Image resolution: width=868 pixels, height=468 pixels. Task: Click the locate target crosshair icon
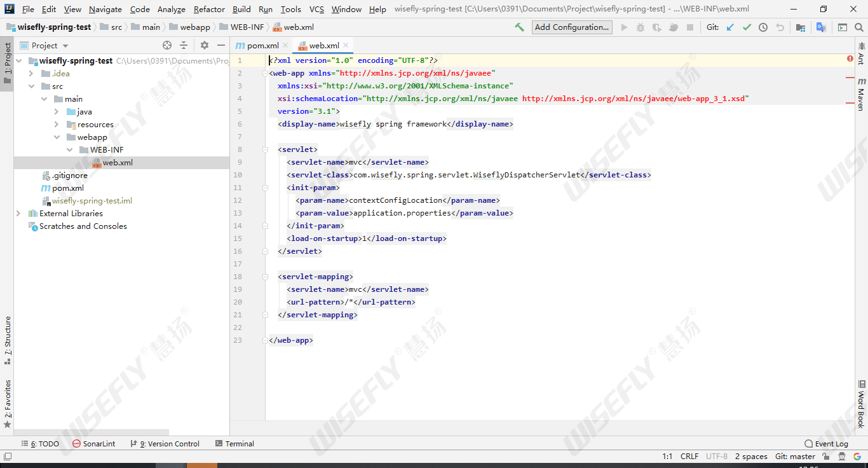(167, 45)
